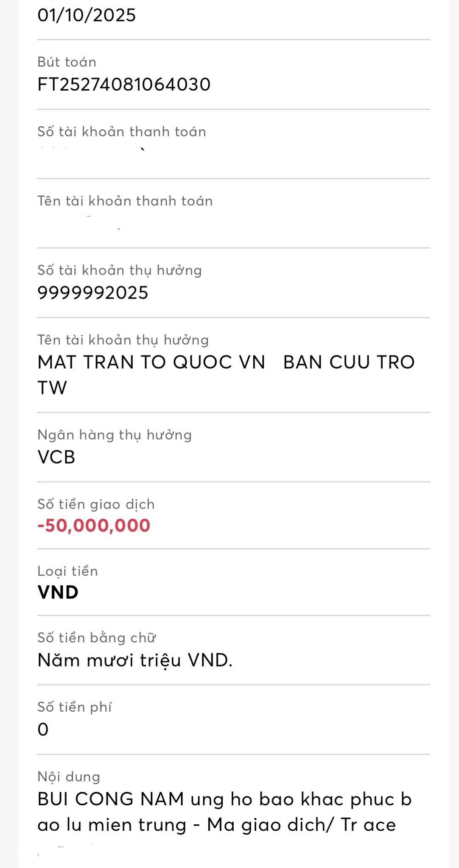The width and height of the screenshot is (459, 868).
Task: Select beneficiary account number 9999992025
Action: (93, 293)
